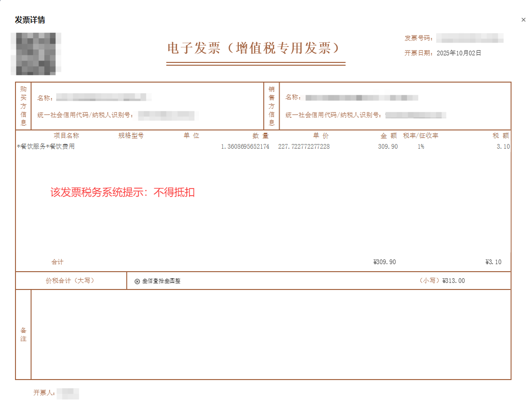This screenshot has height=411, width=532.
Task: Click the seller's blurred taxpayer ID number
Action: pyautogui.click(x=415, y=115)
